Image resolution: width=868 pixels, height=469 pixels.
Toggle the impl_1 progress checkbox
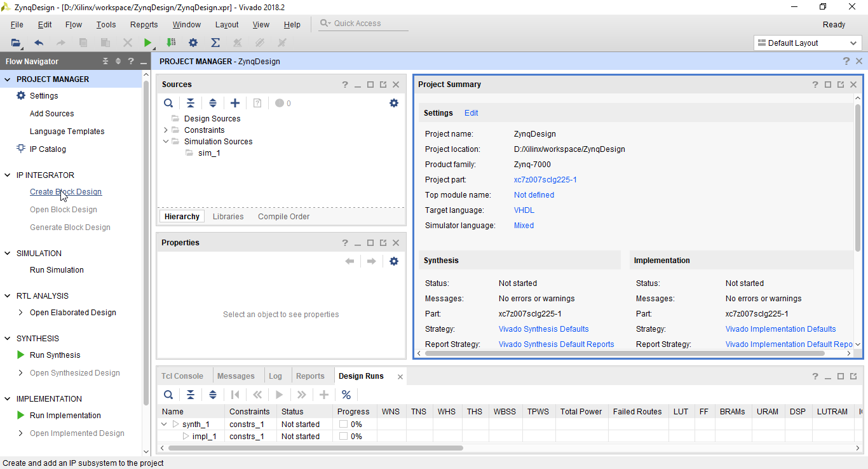343,437
